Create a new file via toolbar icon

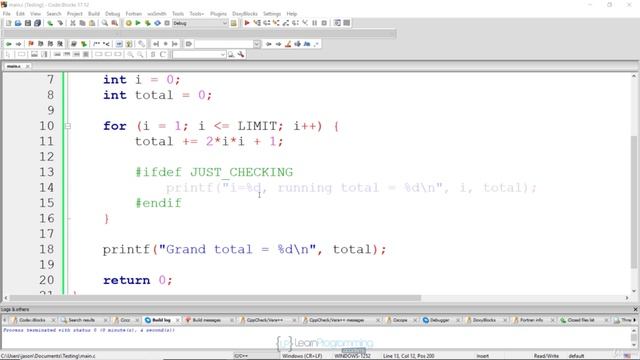tap(8, 23)
